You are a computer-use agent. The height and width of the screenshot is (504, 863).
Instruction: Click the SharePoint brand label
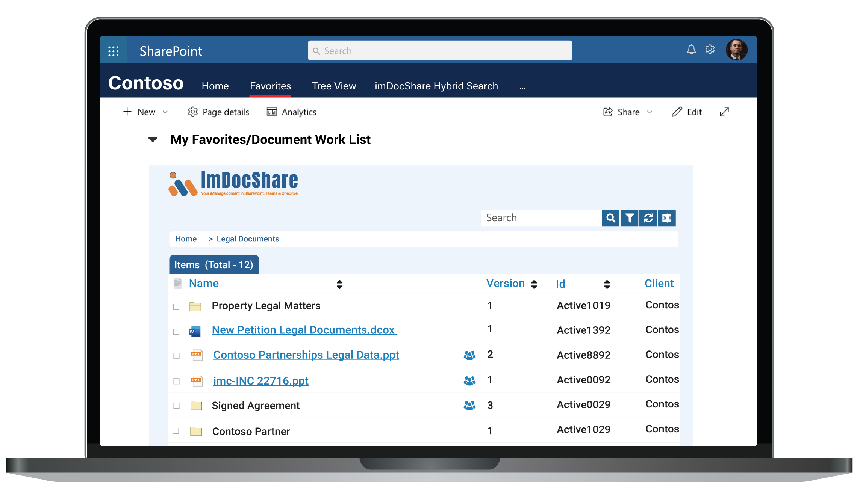click(171, 51)
